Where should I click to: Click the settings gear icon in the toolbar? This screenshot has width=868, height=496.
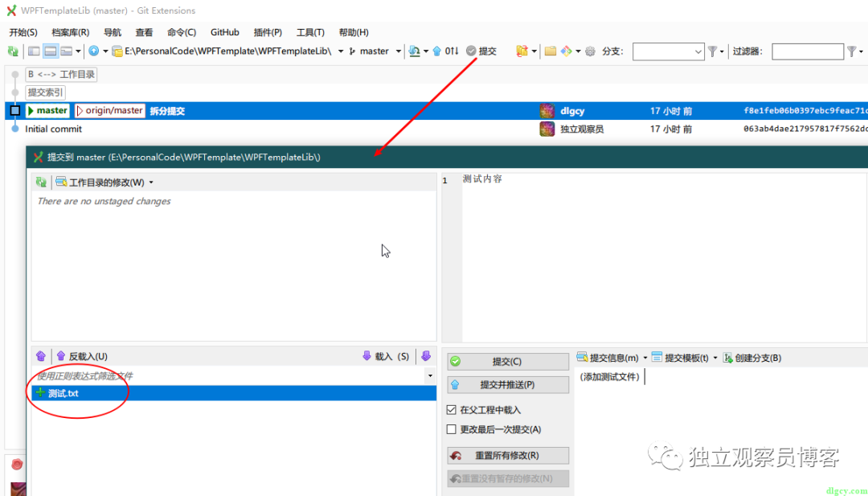click(591, 51)
